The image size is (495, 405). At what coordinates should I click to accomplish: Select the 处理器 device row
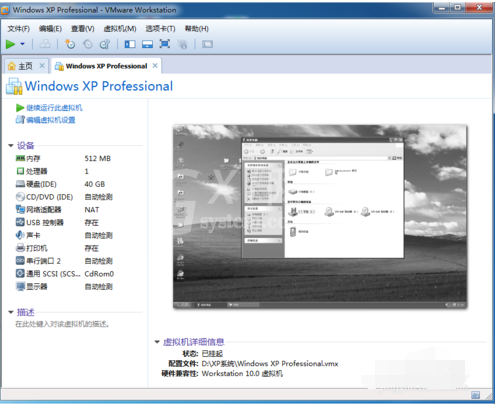(64, 171)
